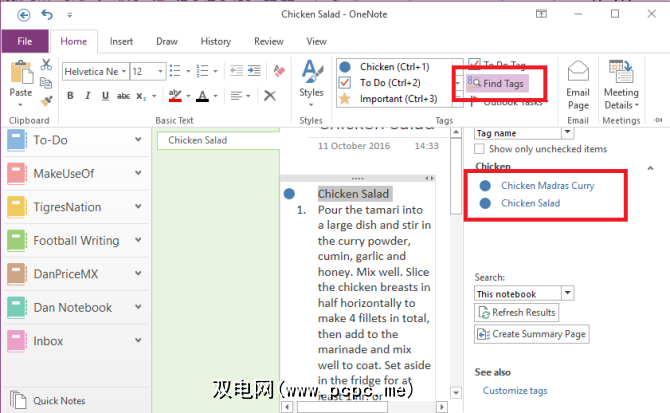The height and width of the screenshot is (413, 670).
Task: Click the Bullets list icon
Action: (x=175, y=70)
